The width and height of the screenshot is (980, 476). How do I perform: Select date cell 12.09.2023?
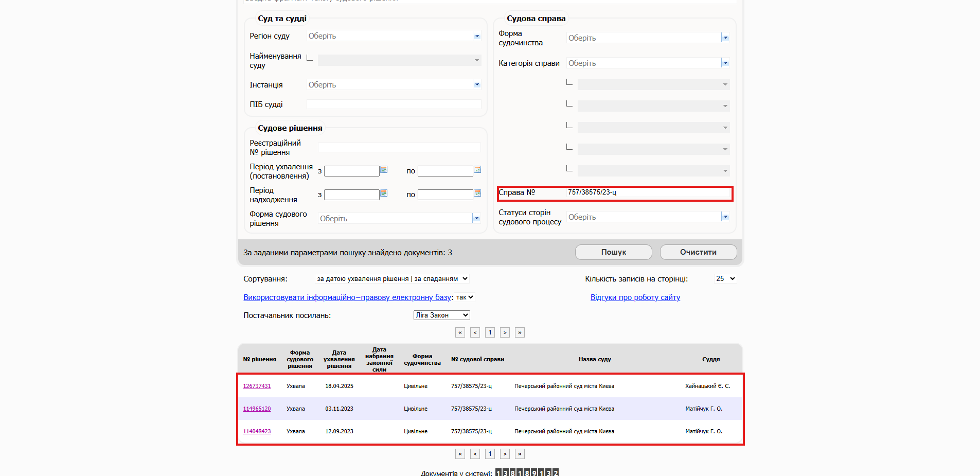point(339,431)
